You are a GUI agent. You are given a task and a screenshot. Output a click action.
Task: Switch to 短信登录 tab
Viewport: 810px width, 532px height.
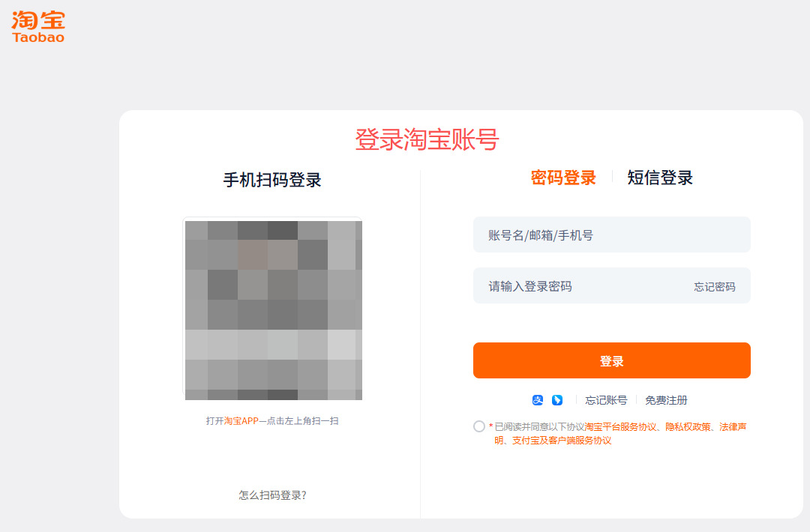click(x=660, y=178)
